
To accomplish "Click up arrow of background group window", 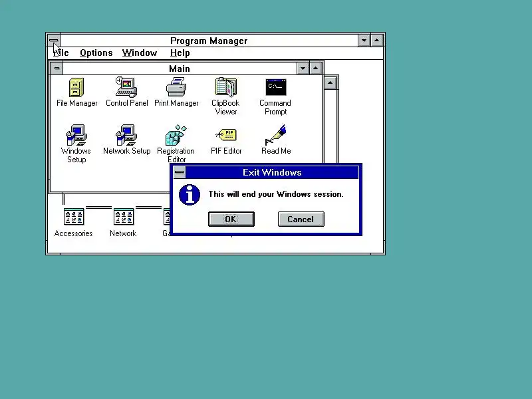I will (x=330, y=83).
